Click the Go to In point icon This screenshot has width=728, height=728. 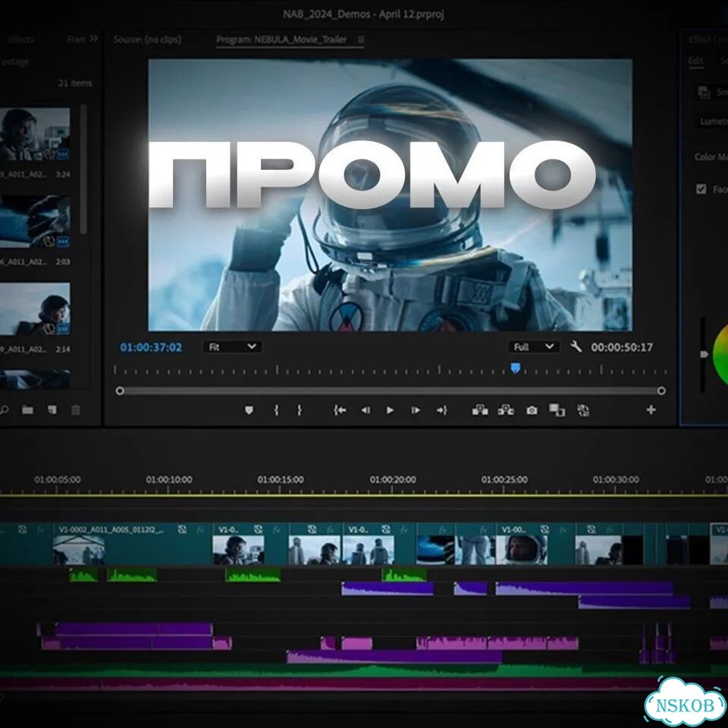(x=340, y=410)
